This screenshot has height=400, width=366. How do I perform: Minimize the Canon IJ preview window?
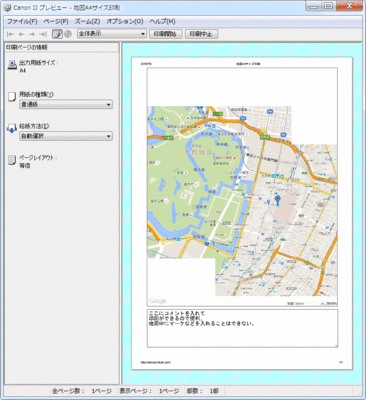click(314, 6)
